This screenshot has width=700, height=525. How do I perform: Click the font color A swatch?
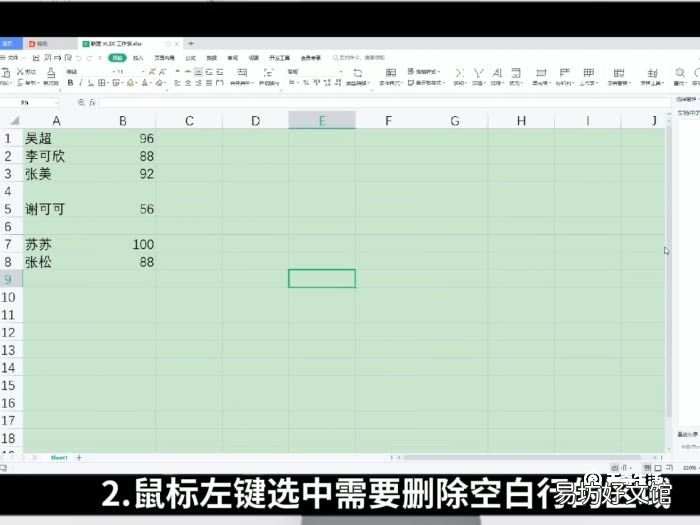click(145, 83)
